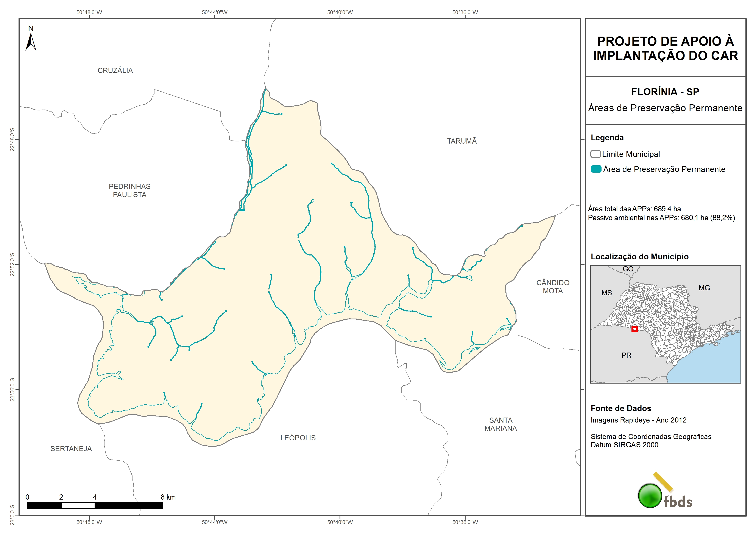Click the CRUZÁLIA municipality label
This screenshot has height=534, width=756.
115,70
